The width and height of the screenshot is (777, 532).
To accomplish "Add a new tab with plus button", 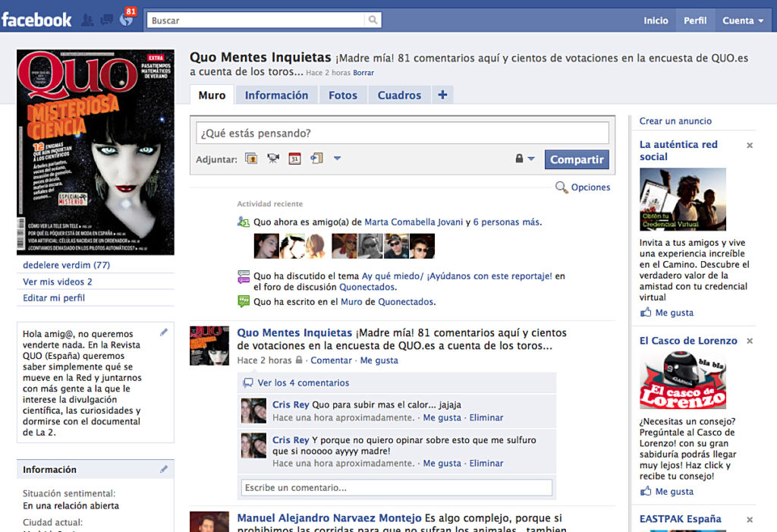I will [x=442, y=95].
